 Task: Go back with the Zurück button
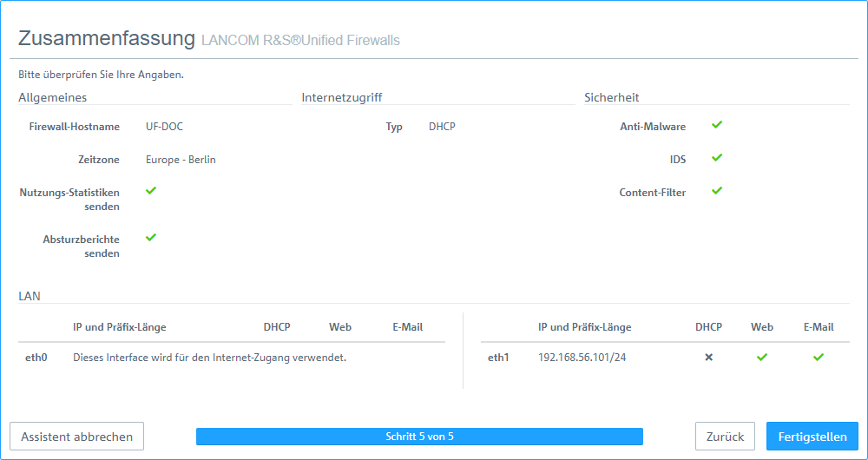[x=727, y=437]
